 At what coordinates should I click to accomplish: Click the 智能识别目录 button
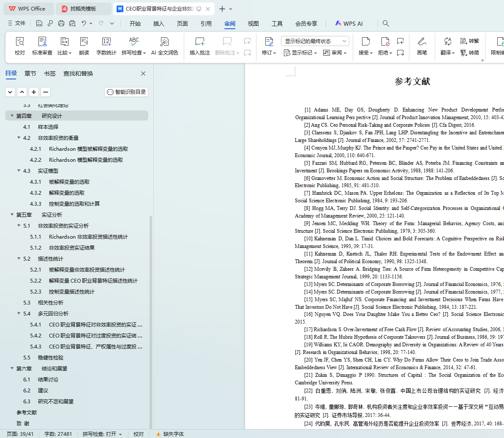(126, 92)
